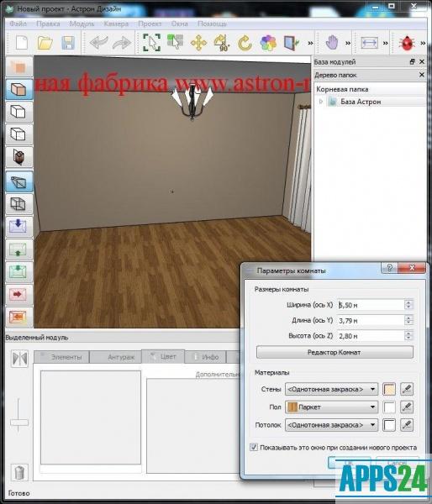Click the Ширина (ось X) input field

coord(371,305)
